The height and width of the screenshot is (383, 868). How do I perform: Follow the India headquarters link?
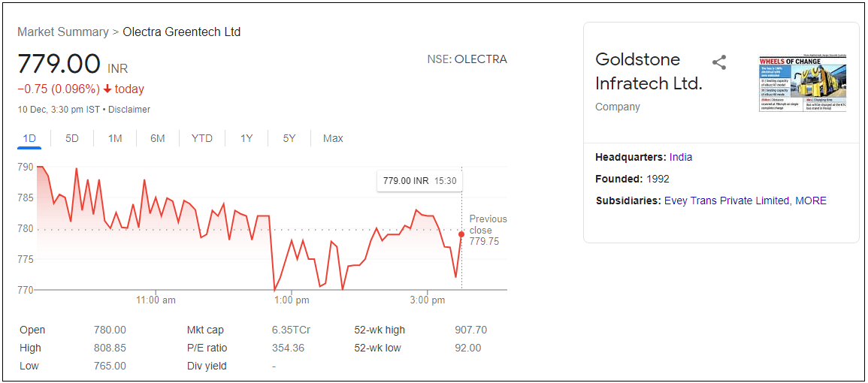[681, 157]
